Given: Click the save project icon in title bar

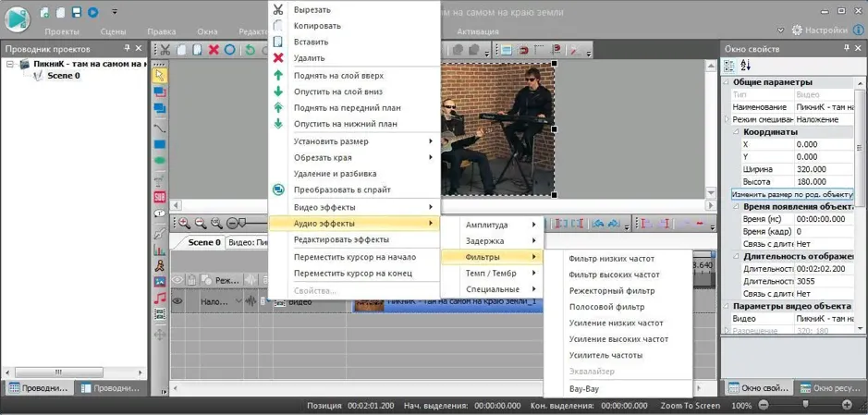Looking at the screenshot, I should click(77, 12).
